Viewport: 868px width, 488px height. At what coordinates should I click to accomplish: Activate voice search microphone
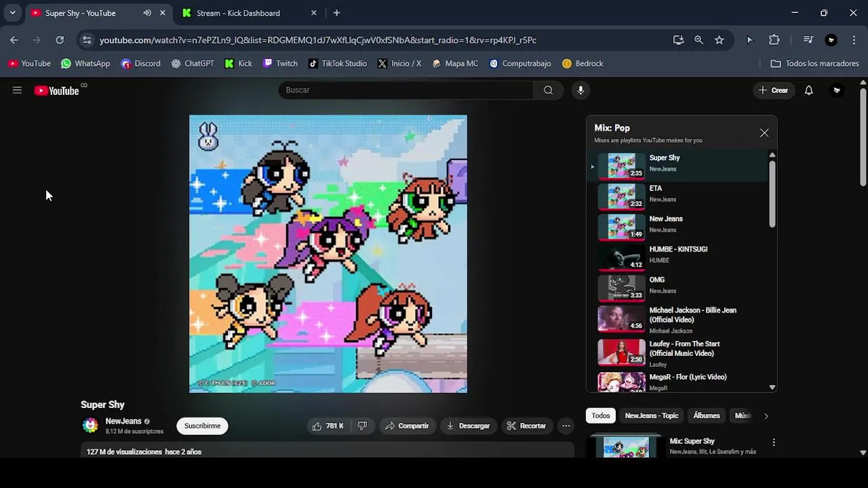(580, 90)
